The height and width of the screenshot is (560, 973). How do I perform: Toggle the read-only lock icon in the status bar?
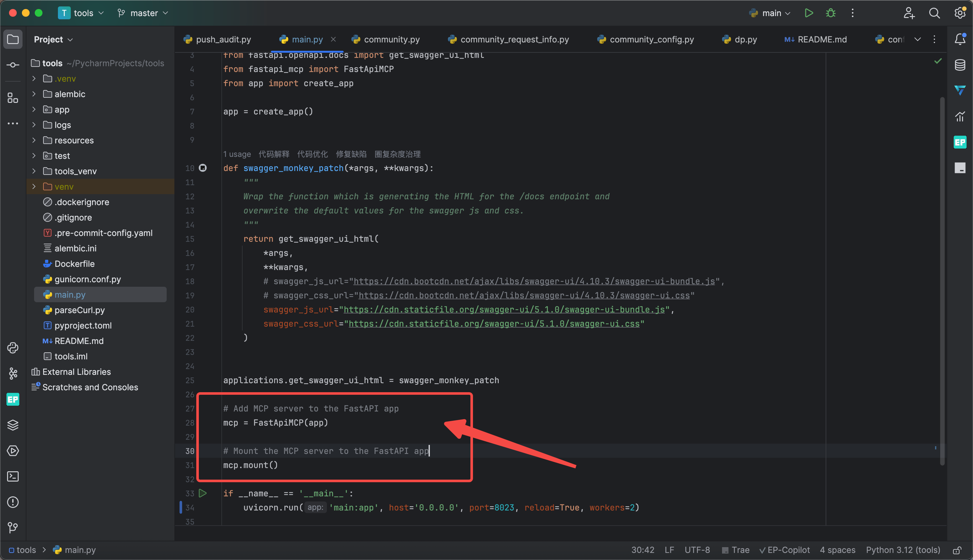point(957,550)
